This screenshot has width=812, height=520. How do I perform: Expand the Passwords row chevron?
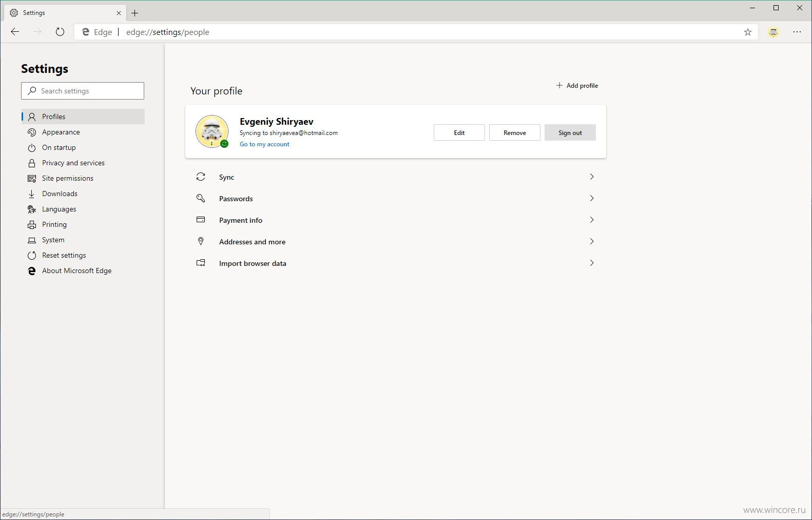592,198
